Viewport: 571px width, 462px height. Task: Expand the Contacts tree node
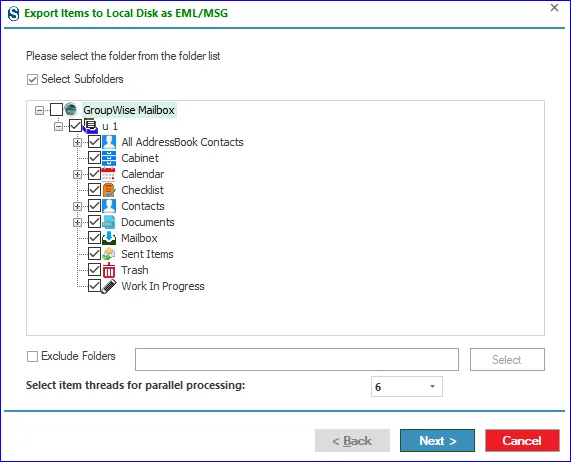(77, 207)
